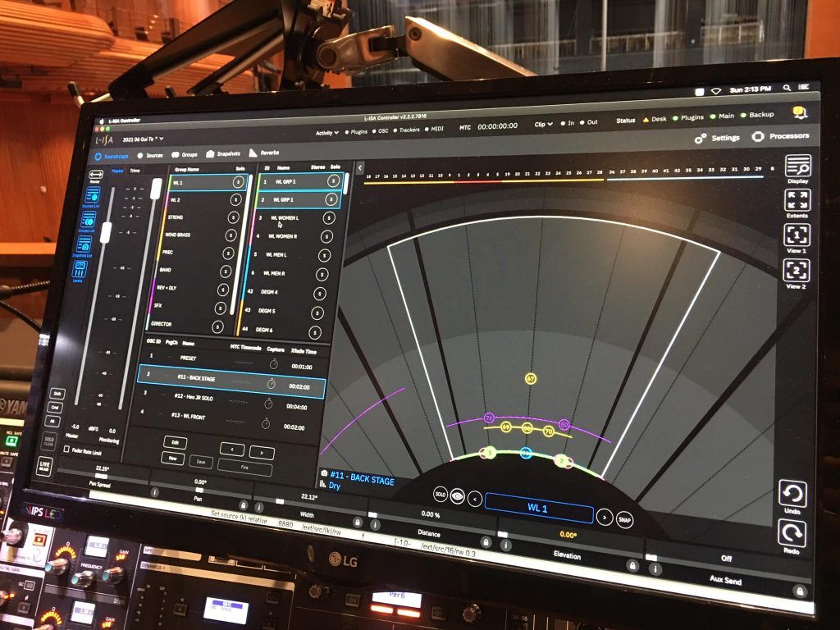Solo the DIRECTOR group
This screenshot has width=840, height=630.
217,326
